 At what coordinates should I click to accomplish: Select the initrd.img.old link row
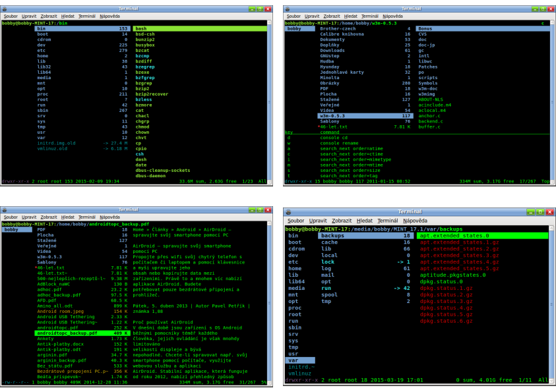tap(82, 144)
